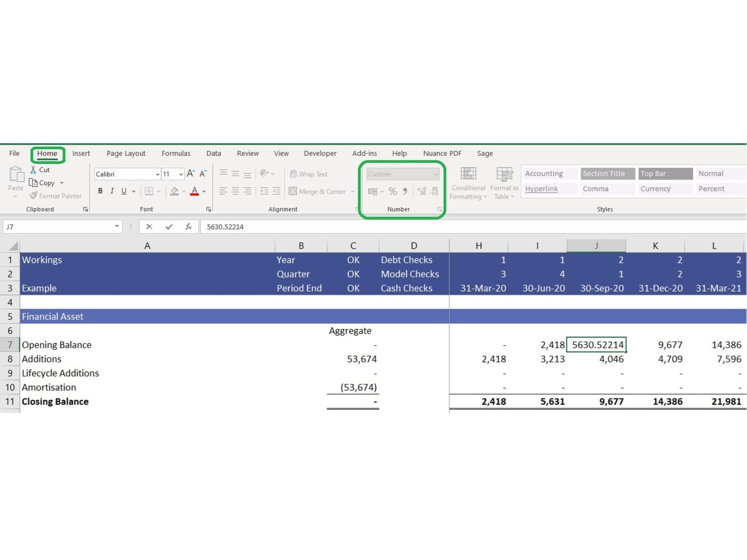
Task: Toggle Bold formatting
Action: [100, 191]
